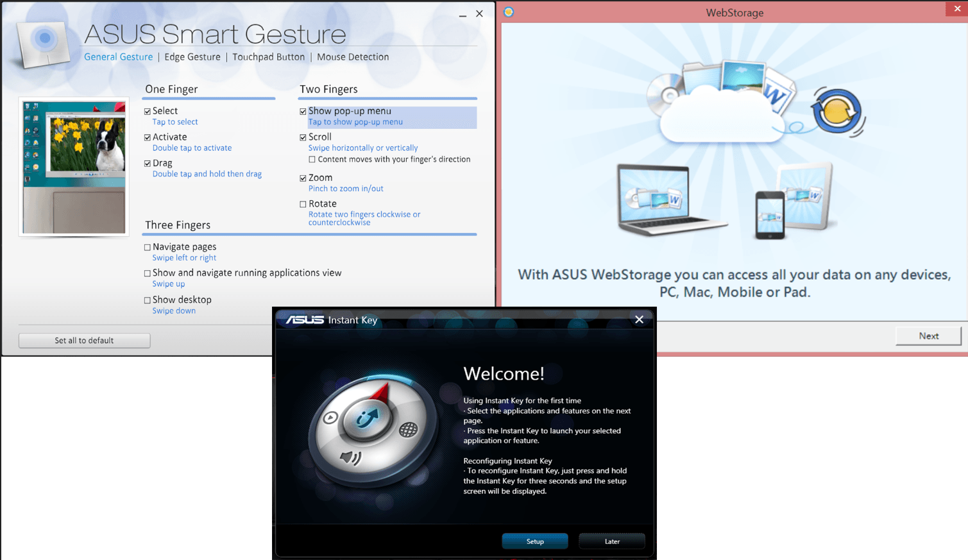
Task: Click Next in the WebStorage window
Action: 928,336
